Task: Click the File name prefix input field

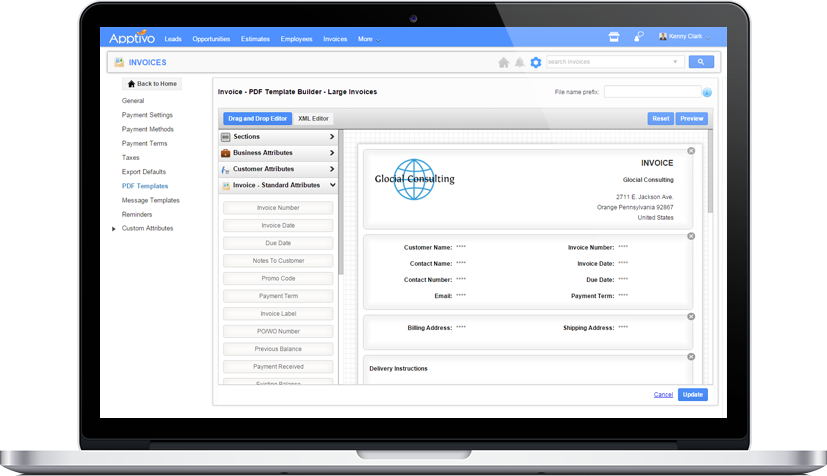Action: [651, 92]
